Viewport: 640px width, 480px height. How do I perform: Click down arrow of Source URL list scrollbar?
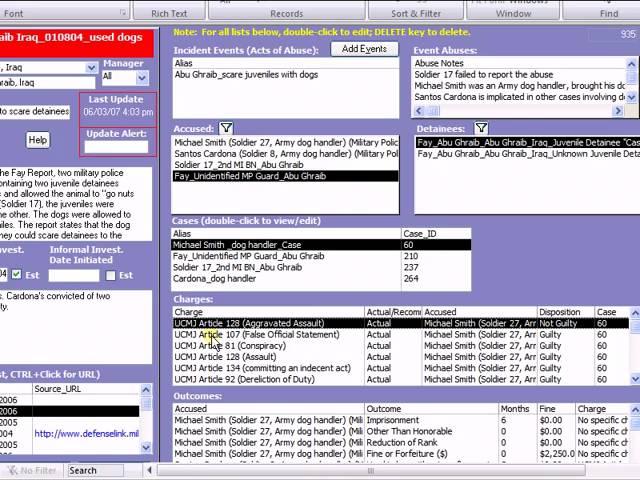(x=146, y=447)
